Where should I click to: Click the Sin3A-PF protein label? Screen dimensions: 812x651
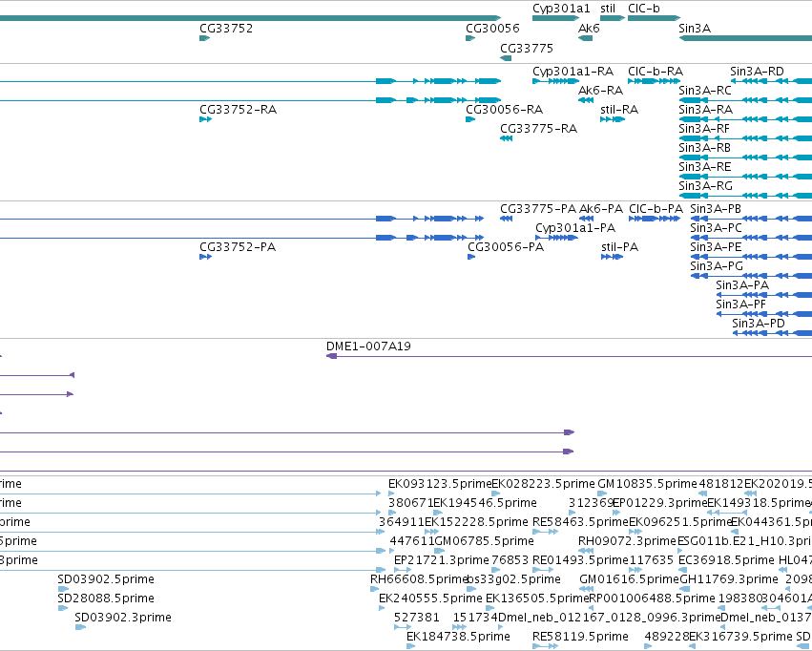(740, 305)
